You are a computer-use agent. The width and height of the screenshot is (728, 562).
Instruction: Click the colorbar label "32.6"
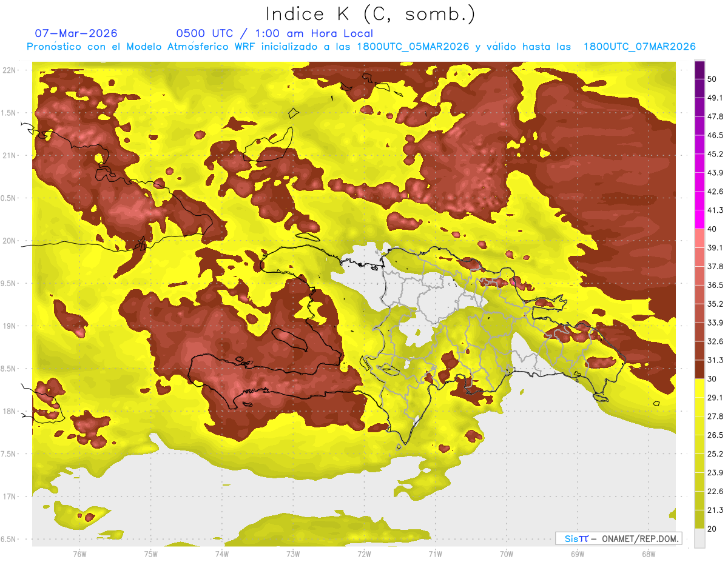pos(715,341)
